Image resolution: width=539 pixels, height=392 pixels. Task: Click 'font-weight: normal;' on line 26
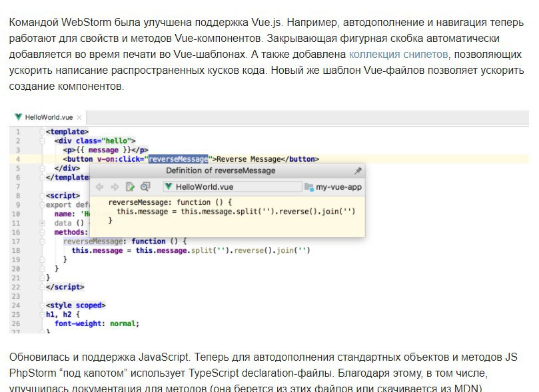click(97, 323)
